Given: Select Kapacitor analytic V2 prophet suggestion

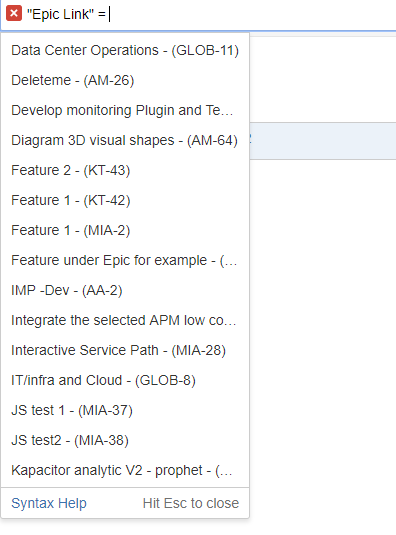Looking at the screenshot, I should [125, 471].
